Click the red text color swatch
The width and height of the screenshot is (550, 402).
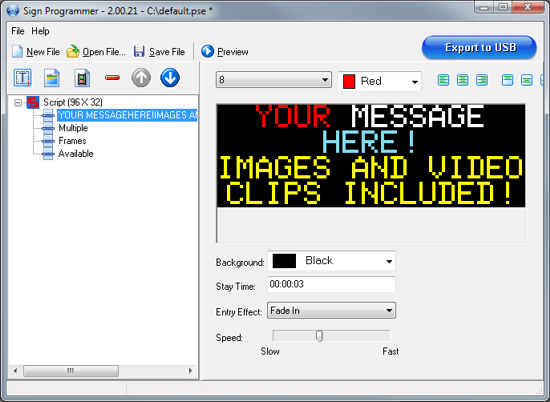[x=349, y=81]
